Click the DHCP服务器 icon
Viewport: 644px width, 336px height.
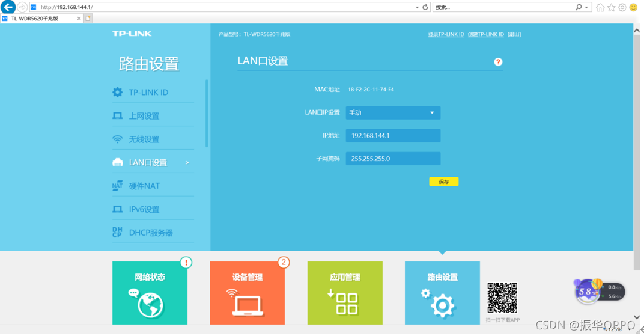[x=117, y=232]
